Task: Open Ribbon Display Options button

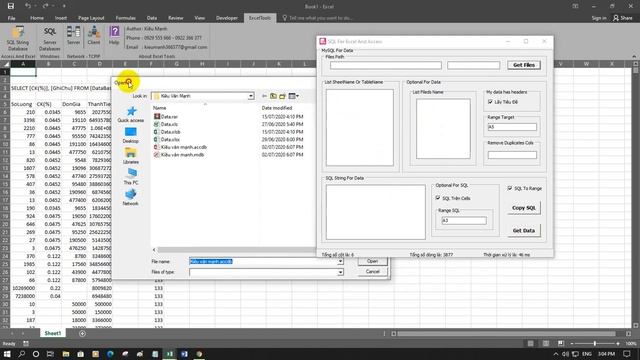Action: (575, 6)
